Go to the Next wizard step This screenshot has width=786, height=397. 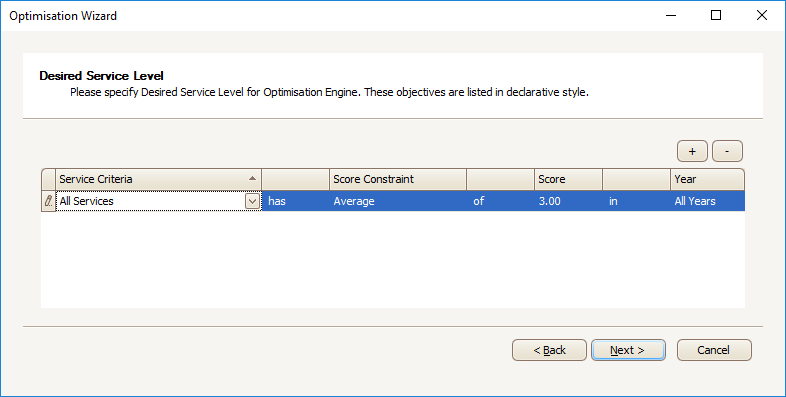pos(628,350)
